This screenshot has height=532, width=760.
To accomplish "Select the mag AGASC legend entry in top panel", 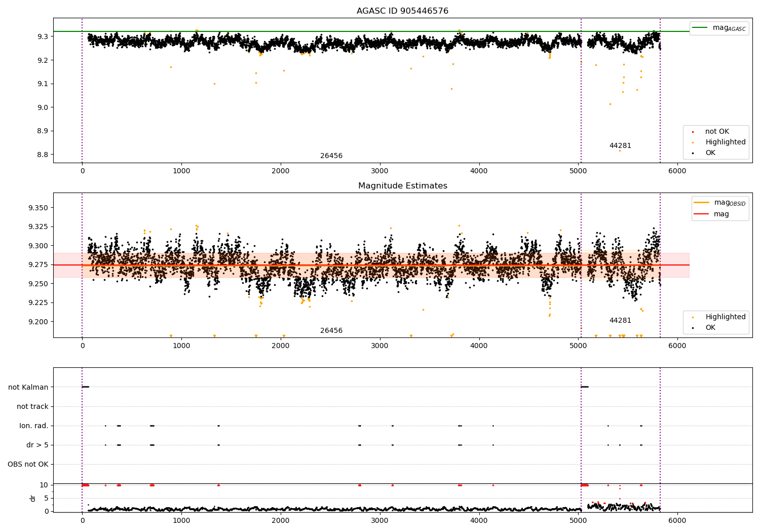I will pos(719,28).
